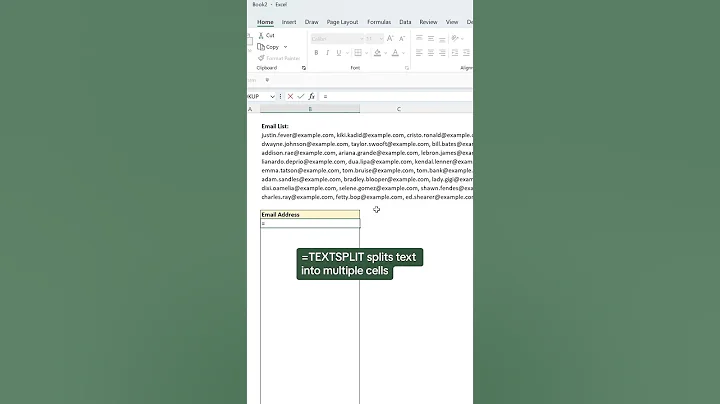Click the Center alignment icon
This screenshot has width=720, height=404.
point(431,53)
